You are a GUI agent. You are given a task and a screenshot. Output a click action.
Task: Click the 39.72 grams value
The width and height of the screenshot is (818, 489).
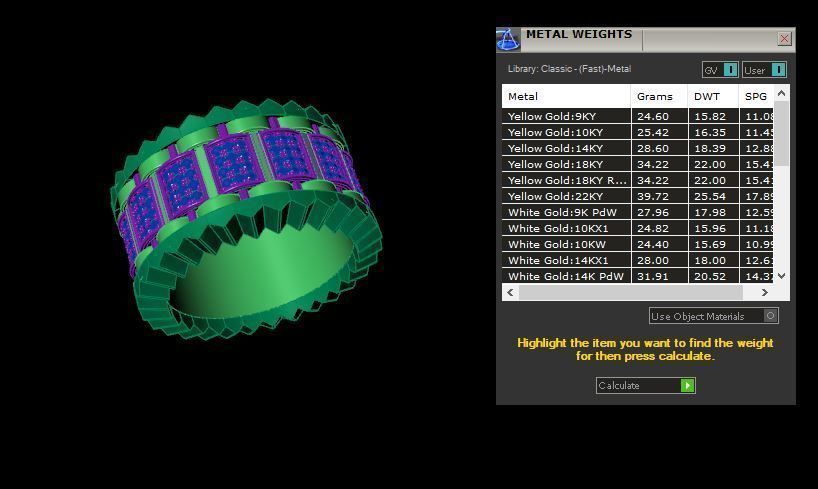(x=653, y=196)
